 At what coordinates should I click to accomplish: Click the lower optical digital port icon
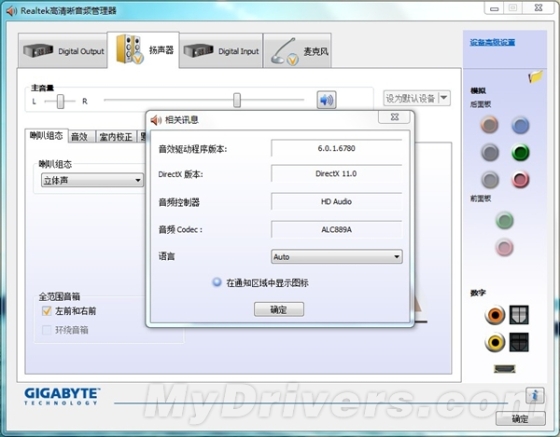(519, 342)
